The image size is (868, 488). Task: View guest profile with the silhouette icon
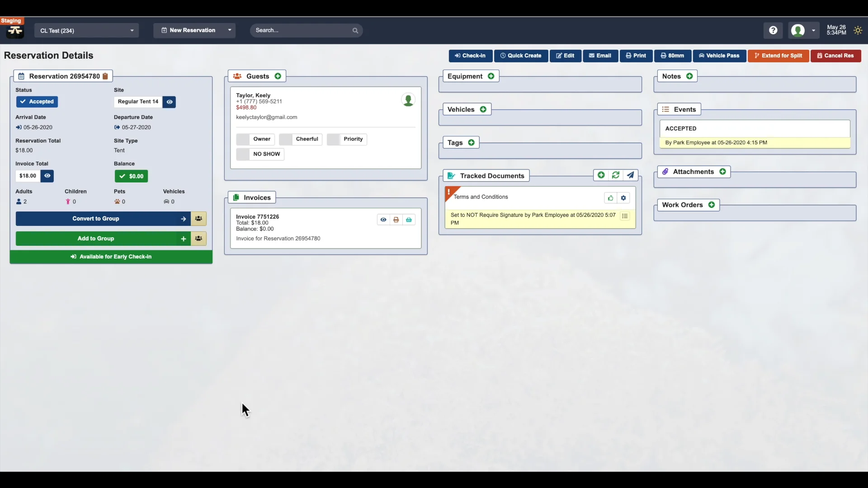pyautogui.click(x=408, y=100)
